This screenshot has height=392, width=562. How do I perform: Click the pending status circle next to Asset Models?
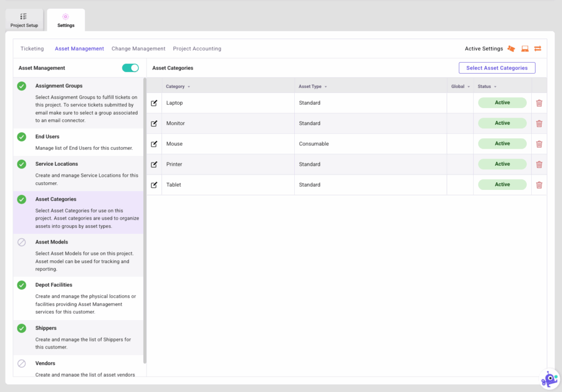[x=22, y=242]
